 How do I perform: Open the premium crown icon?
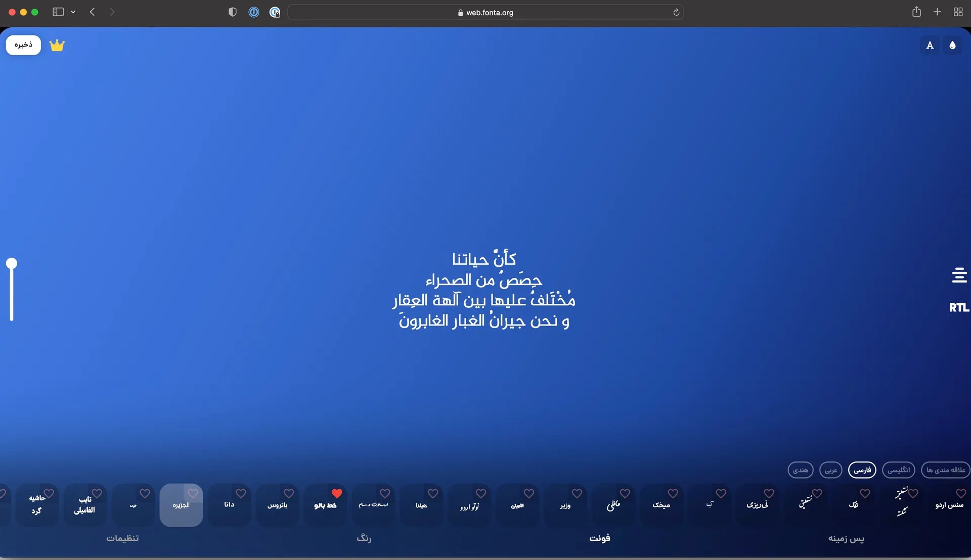pyautogui.click(x=57, y=45)
